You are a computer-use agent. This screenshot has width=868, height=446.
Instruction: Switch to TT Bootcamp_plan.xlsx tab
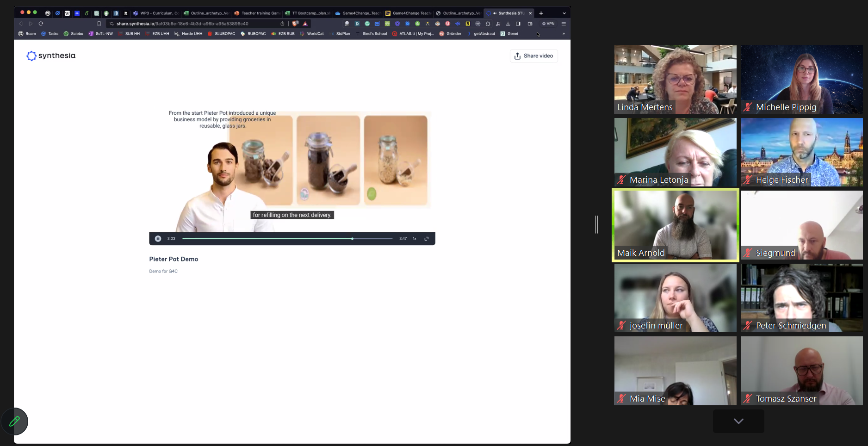pyautogui.click(x=308, y=13)
